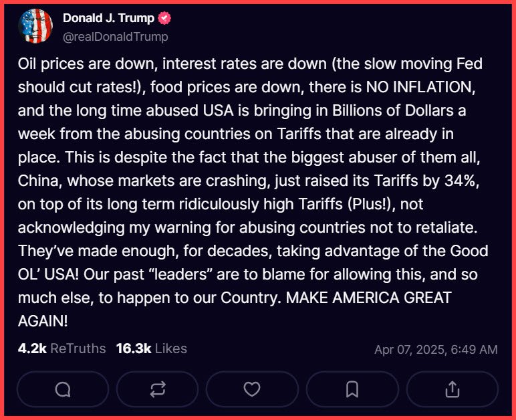Click the "AGAIN!" final word of post
Image resolution: width=516 pixels, height=420 pixels.
(43, 322)
